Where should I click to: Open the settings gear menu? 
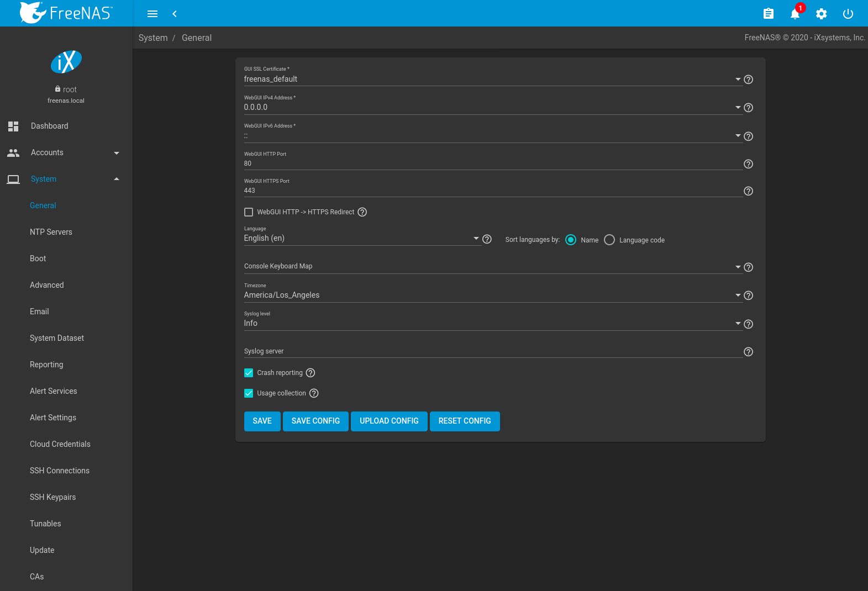[x=821, y=14]
